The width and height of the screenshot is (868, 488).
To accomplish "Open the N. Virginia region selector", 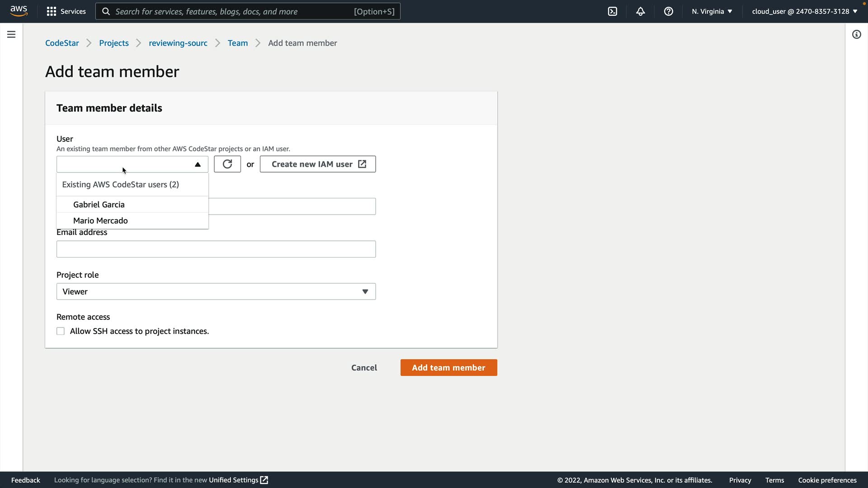I will point(712,11).
